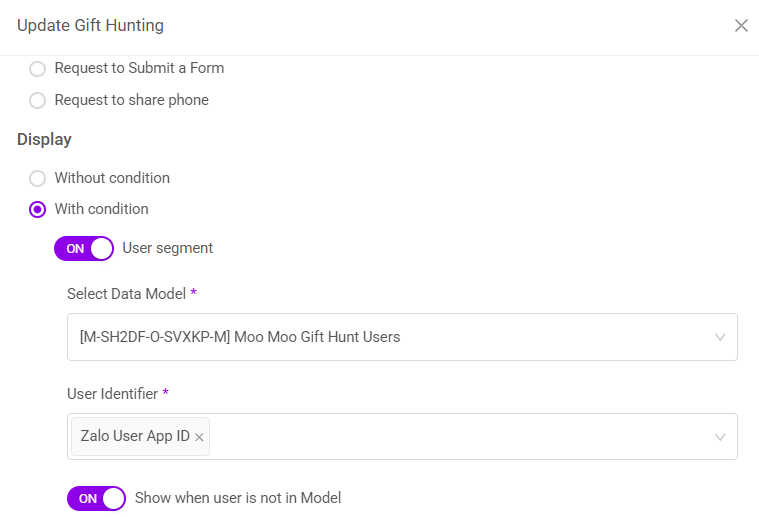Click the User Identifier chevron arrow

[720, 437]
